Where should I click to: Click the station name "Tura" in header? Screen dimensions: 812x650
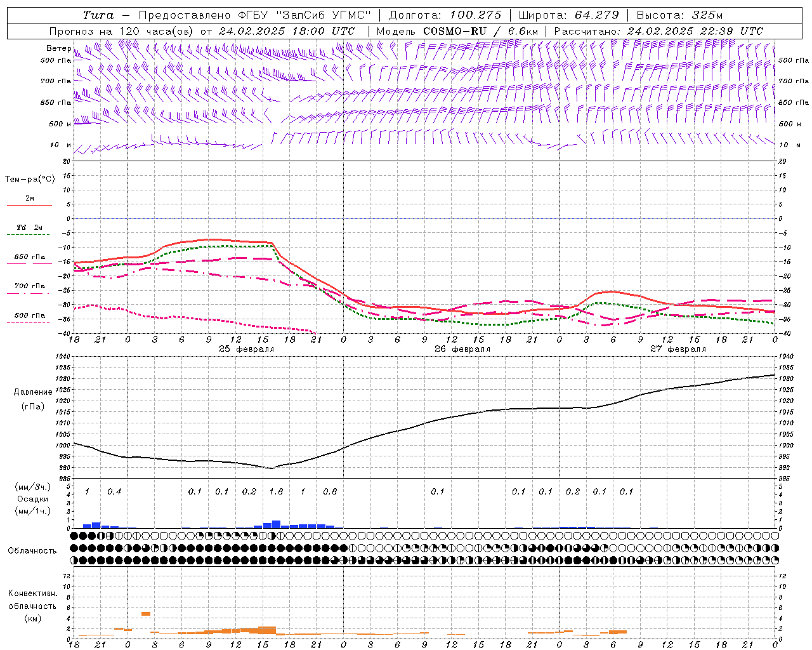pyautogui.click(x=98, y=15)
